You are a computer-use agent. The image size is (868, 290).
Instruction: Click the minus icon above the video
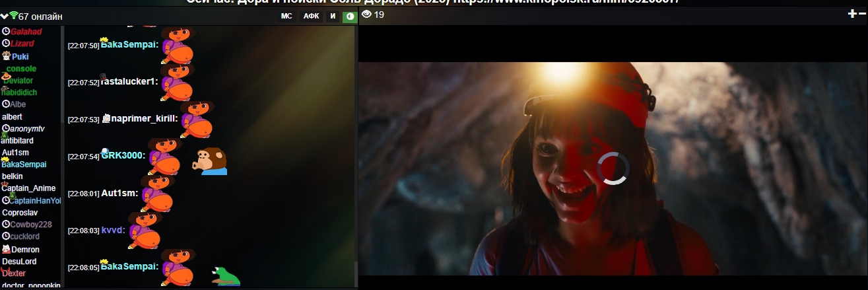(x=862, y=14)
